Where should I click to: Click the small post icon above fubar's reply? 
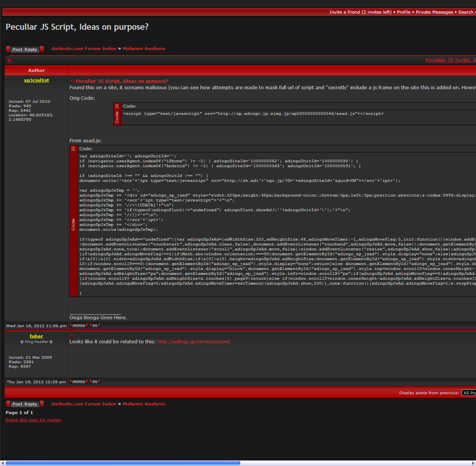(72, 335)
